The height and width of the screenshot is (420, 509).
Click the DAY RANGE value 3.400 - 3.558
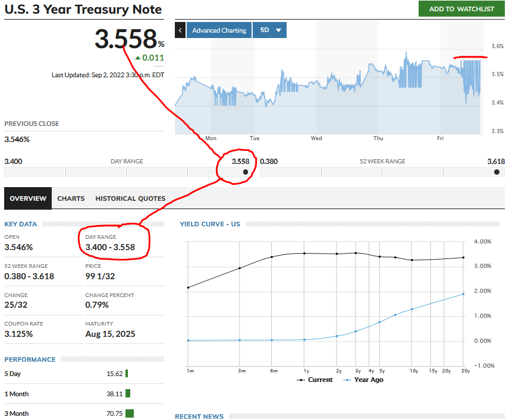[110, 247]
